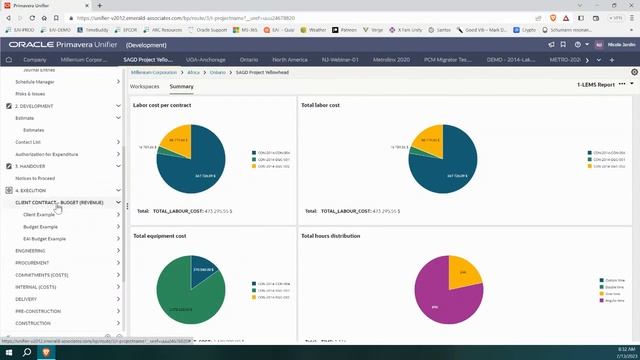Open Risks & Issues in sidebar

pos(30,94)
